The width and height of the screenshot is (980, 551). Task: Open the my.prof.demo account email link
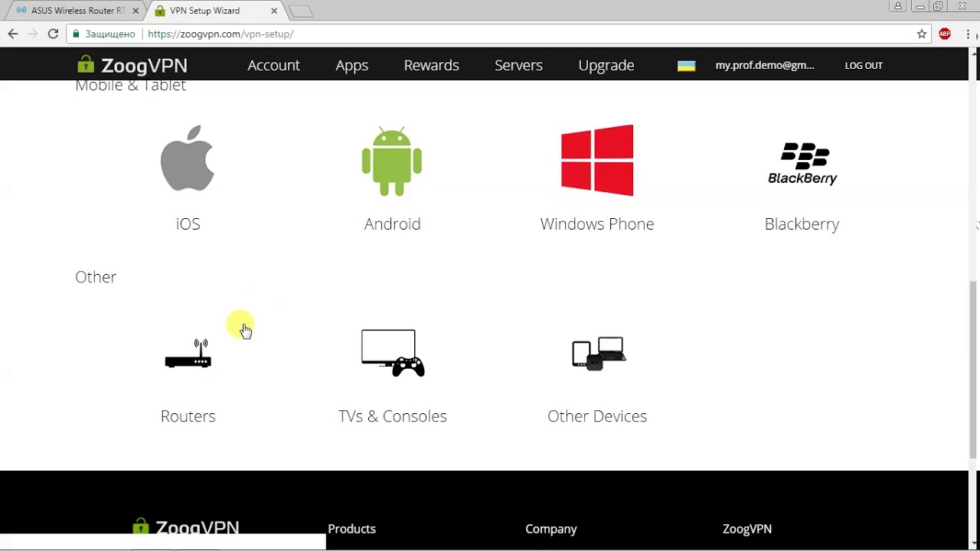click(x=765, y=65)
